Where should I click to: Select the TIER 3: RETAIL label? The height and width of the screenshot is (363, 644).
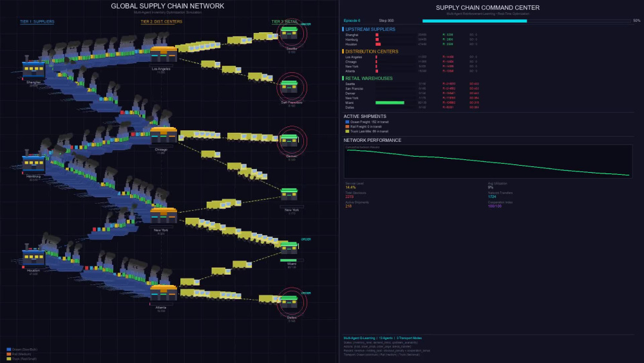(284, 21)
